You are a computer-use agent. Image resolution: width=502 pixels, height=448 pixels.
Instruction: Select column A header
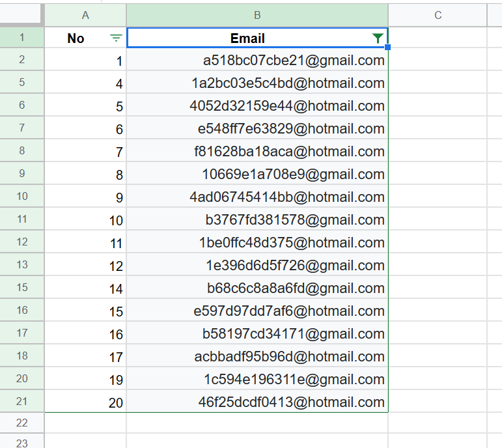point(85,16)
